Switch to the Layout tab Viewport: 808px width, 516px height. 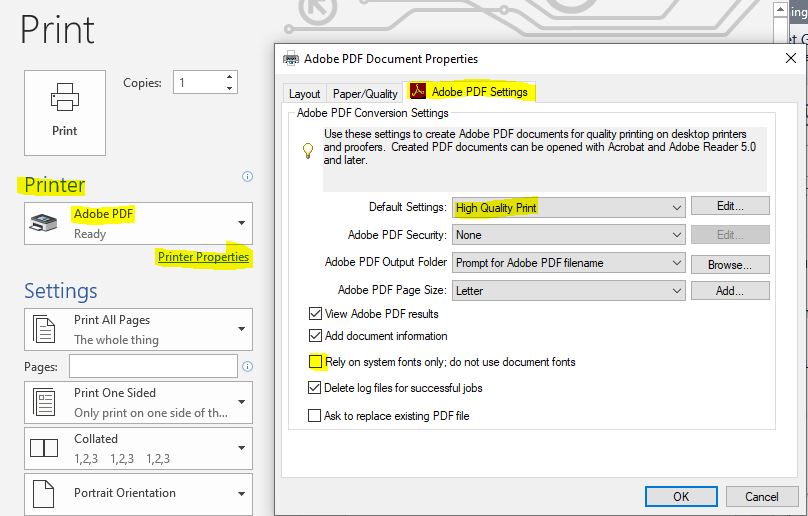[x=305, y=94]
